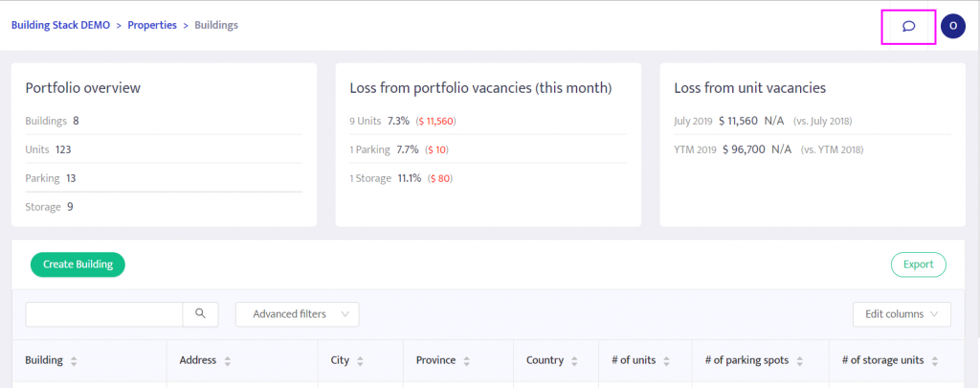Click the Export button

tap(919, 264)
